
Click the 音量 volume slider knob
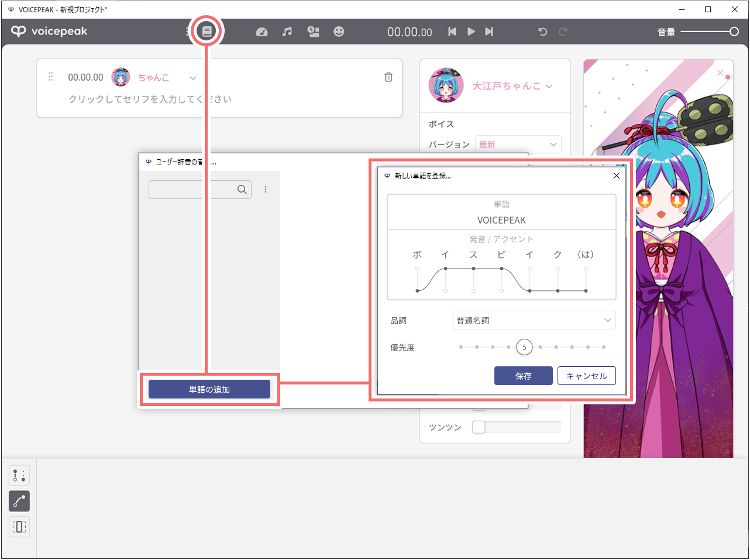pos(734,32)
